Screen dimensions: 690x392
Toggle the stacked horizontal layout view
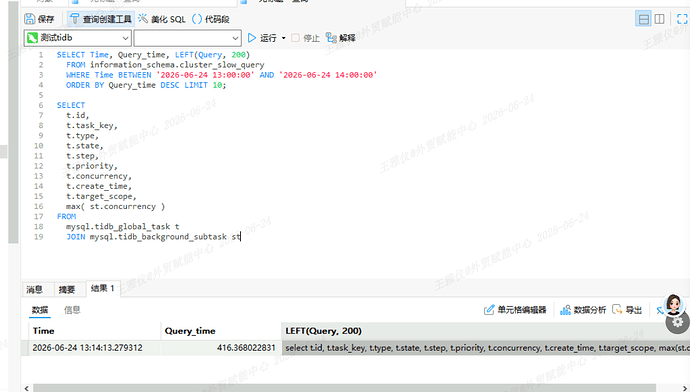[x=643, y=19]
